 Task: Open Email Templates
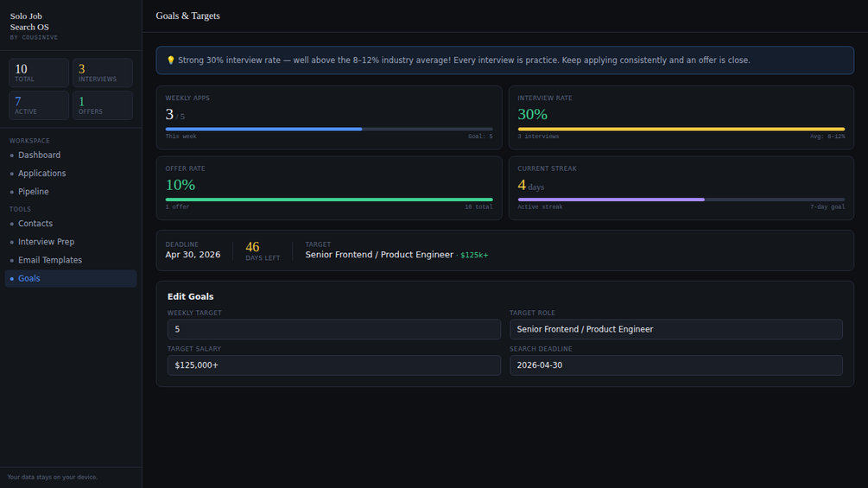71,260
